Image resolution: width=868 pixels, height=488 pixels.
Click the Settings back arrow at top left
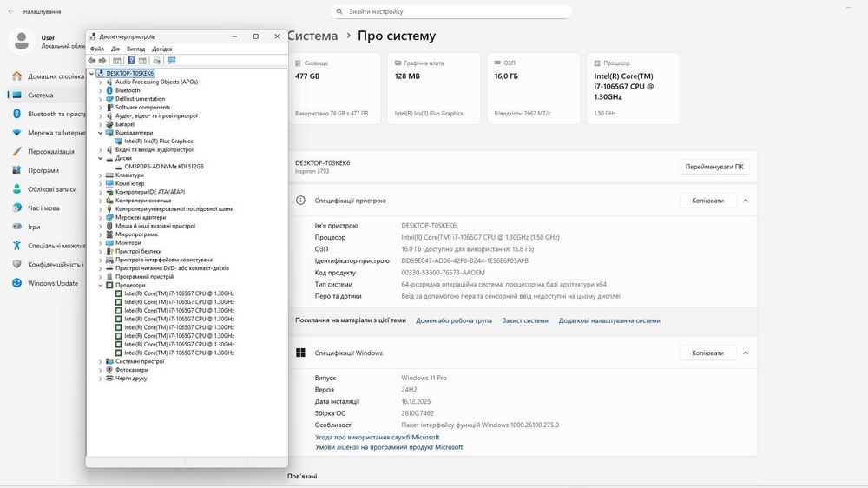pyautogui.click(x=11, y=11)
